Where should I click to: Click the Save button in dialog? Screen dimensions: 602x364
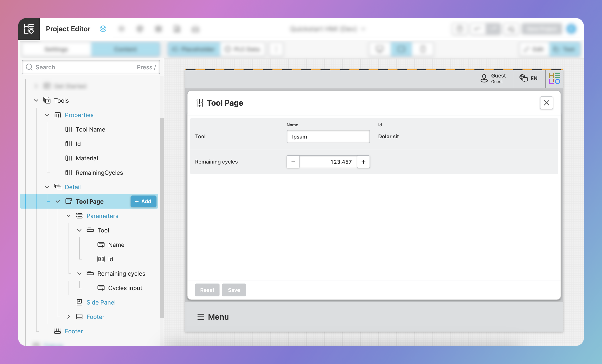[234, 290]
